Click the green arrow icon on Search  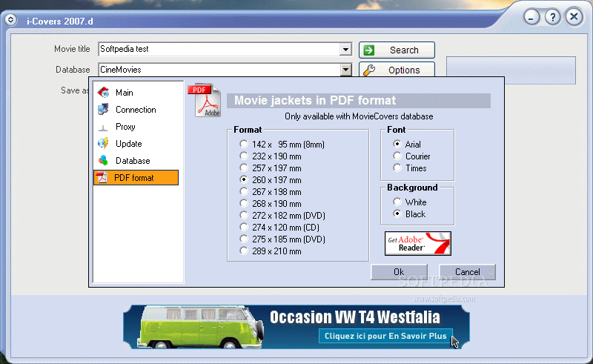[368, 50]
